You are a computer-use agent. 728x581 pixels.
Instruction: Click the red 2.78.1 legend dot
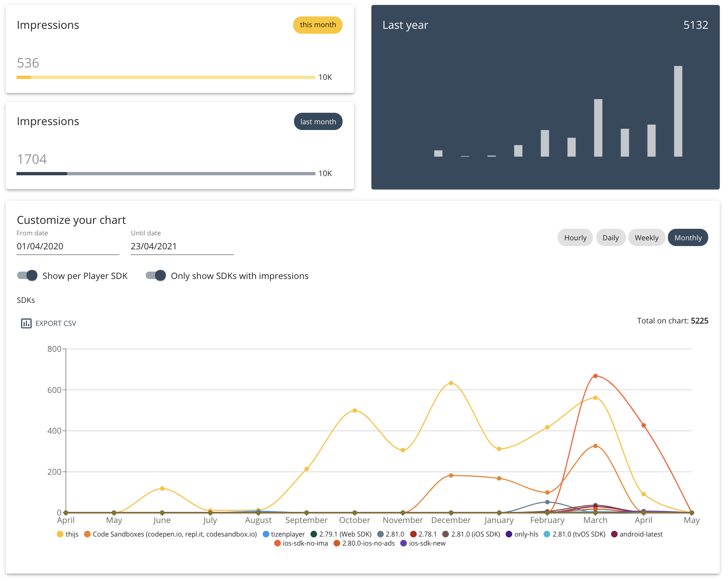(x=413, y=534)
